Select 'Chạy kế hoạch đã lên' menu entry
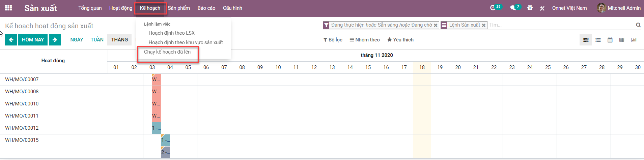The height and width of the screenshot is (160, 644). (167, 52)
